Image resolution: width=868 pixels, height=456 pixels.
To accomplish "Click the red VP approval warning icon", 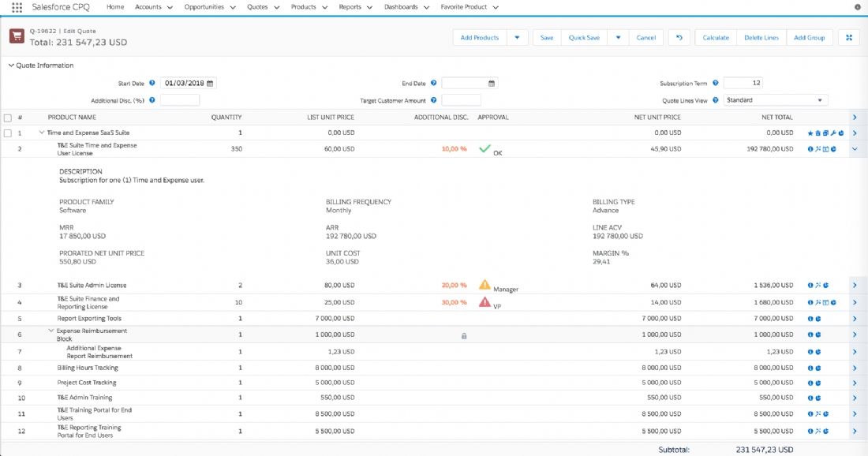I will click(x=485, y=301).
